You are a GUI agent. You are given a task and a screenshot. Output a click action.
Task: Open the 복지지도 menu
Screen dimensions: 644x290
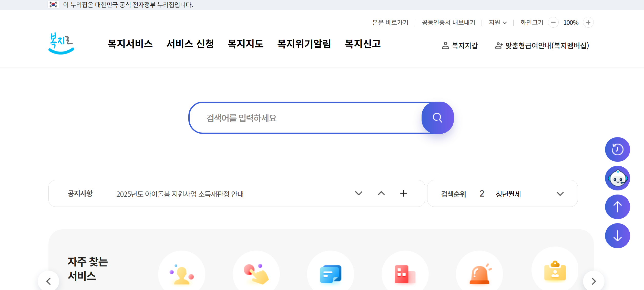tap(245, 44)
